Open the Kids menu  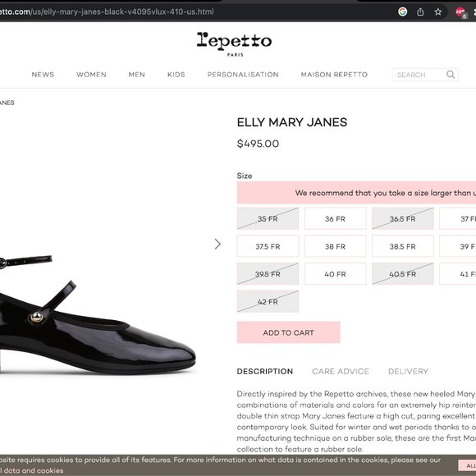point(176,75)
